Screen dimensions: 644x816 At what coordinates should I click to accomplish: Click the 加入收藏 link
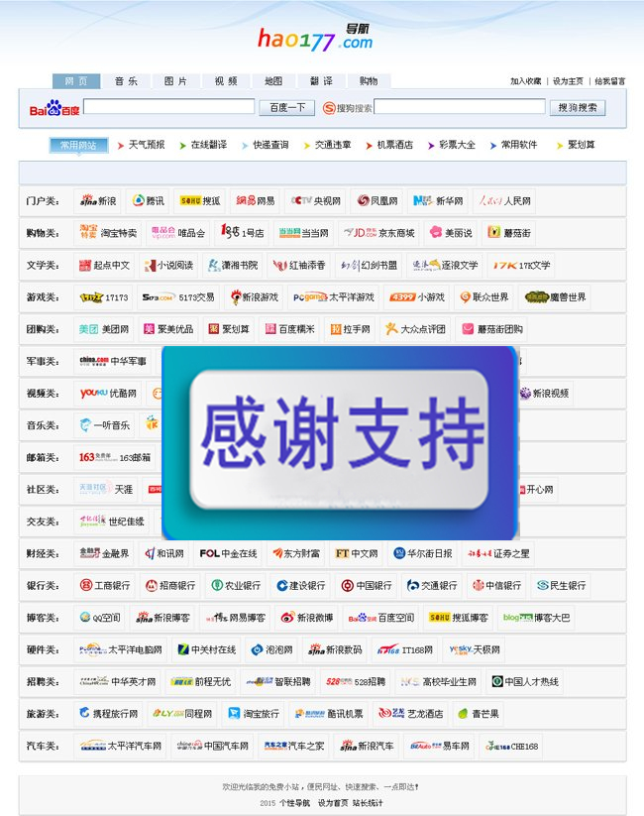tap(525, 81)
